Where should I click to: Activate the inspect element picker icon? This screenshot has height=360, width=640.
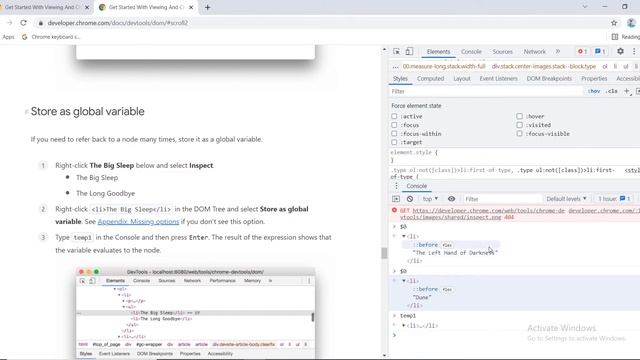click(396, 51)
